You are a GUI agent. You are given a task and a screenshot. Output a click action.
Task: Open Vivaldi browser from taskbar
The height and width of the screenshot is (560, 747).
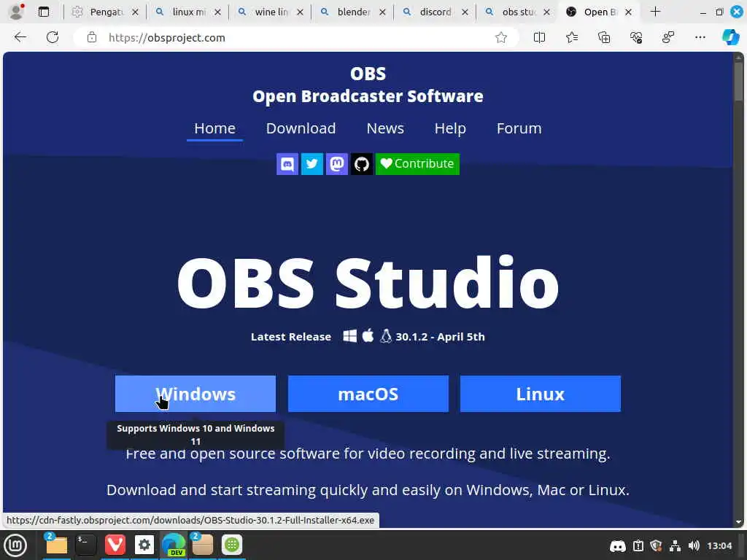115,545
